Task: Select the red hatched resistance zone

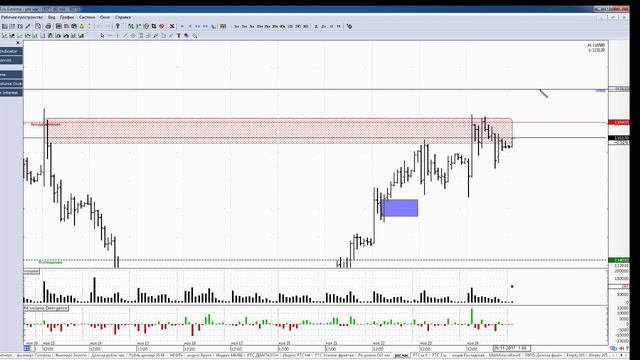Action: (x=280, y=131)
